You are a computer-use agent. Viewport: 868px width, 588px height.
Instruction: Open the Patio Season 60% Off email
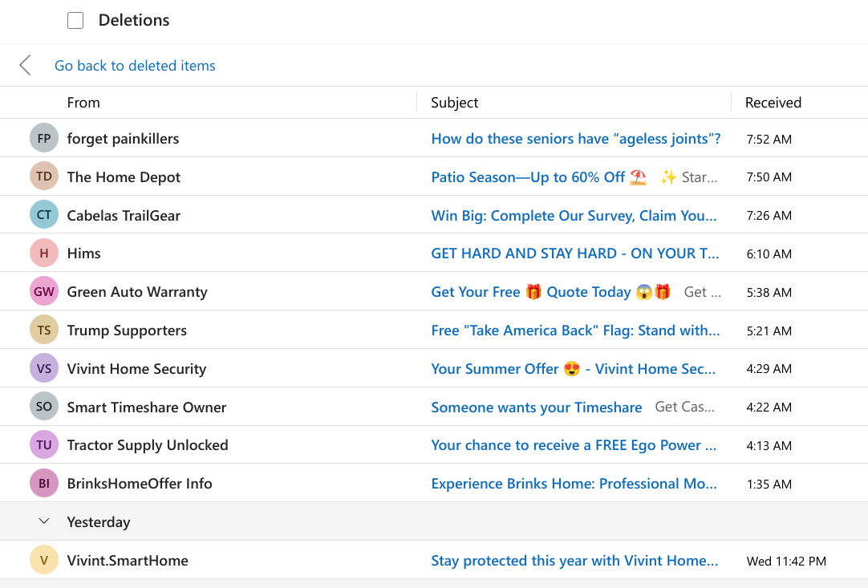click(x=538, y=177)
